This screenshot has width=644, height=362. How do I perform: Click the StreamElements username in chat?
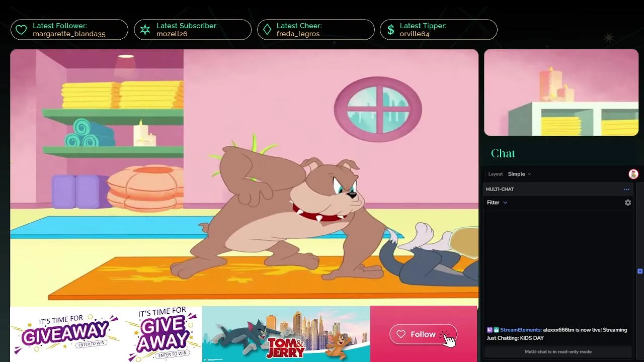tap(521, 330)
